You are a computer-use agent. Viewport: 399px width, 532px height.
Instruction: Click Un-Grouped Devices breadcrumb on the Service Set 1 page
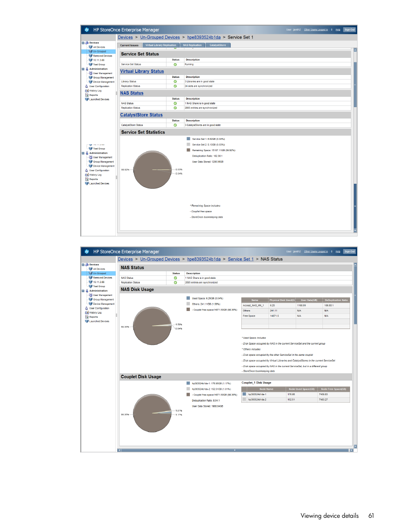tap(160, 37)
